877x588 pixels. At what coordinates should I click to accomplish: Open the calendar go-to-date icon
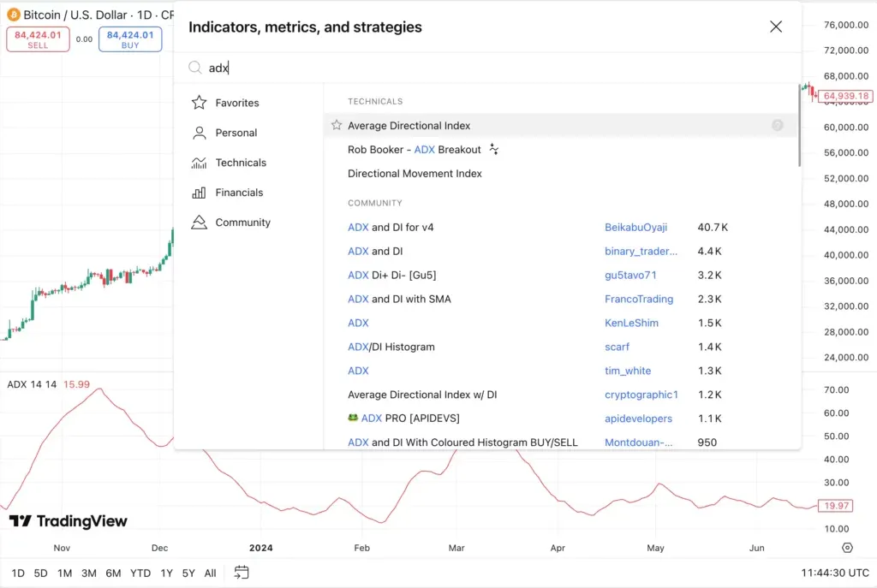coord(242,573)
